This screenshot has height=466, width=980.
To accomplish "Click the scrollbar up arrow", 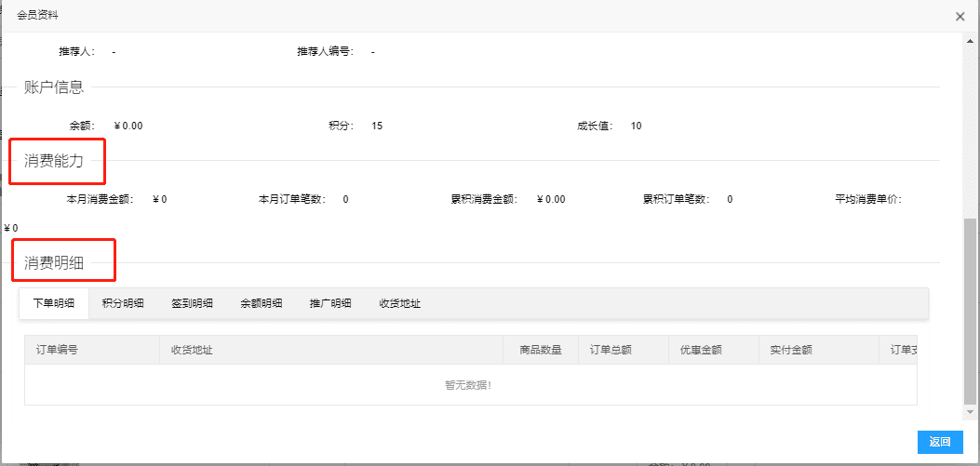I will (971, 40).
